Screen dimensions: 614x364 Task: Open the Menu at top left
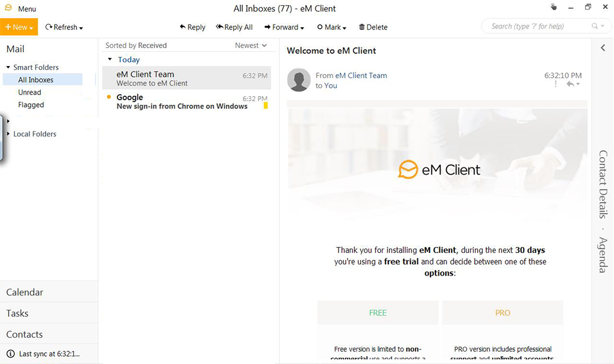pyautogui.click(x=20, y=9)
